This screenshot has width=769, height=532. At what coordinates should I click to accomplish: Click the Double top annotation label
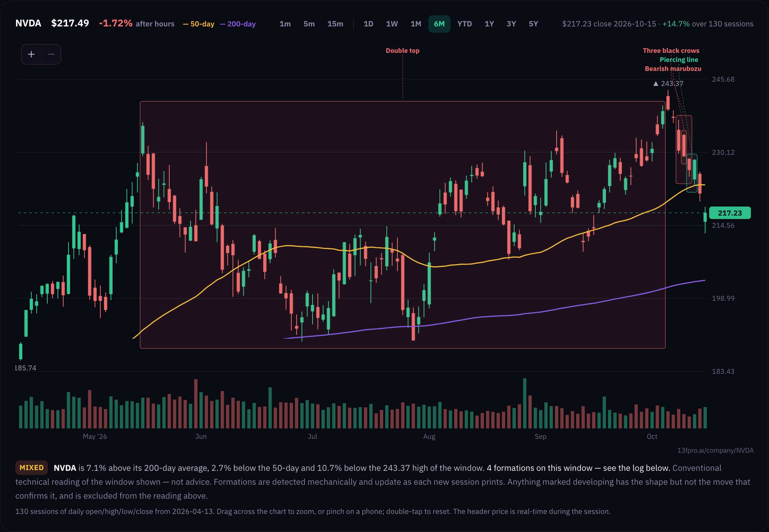click(x=403, y=51)
